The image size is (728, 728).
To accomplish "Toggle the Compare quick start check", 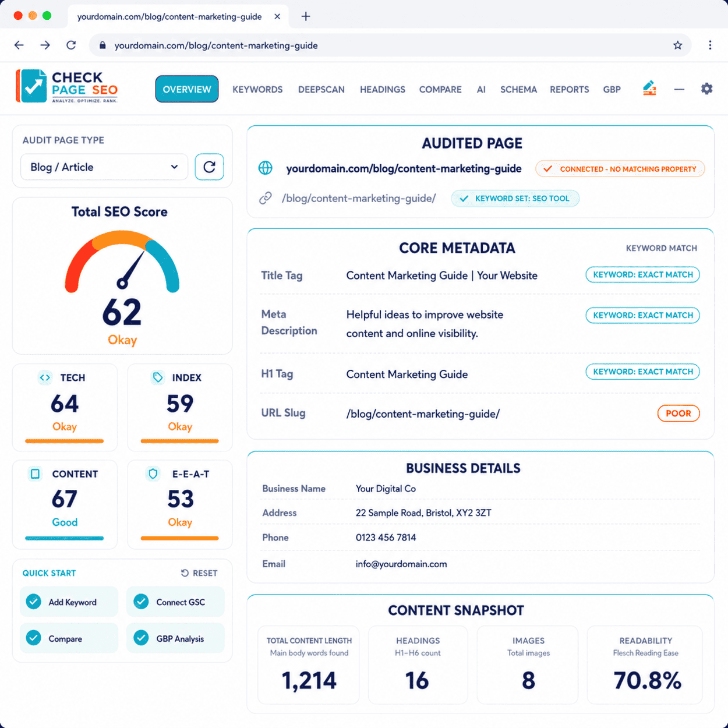I will [34, 638].
